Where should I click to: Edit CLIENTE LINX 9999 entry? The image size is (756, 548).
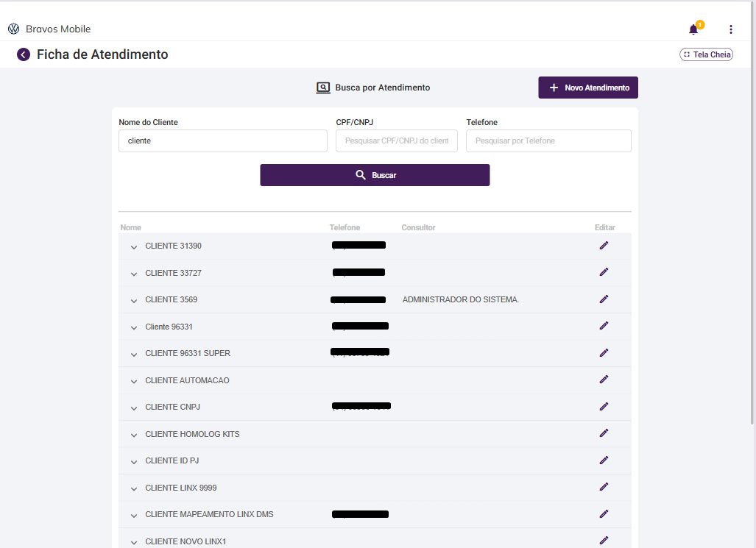(x=604, y=487)
